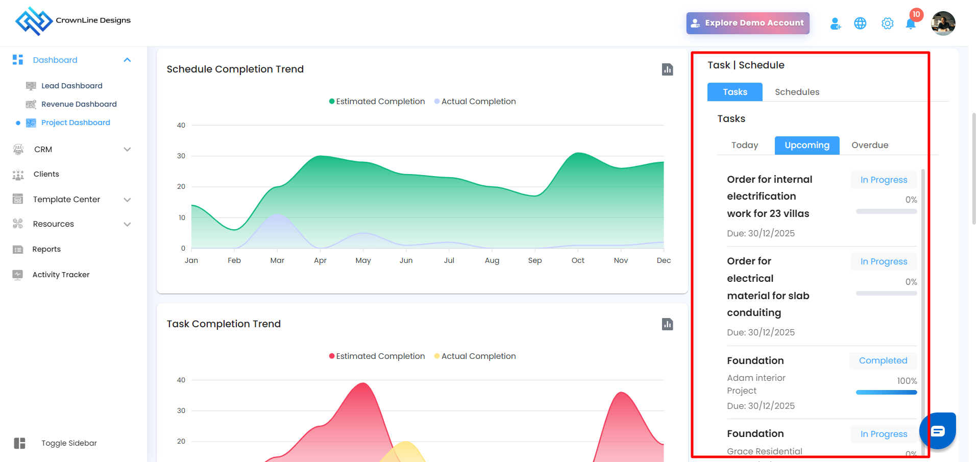Switch to the Schedules tab
This screenshot has width=980, height=462.
797,92
